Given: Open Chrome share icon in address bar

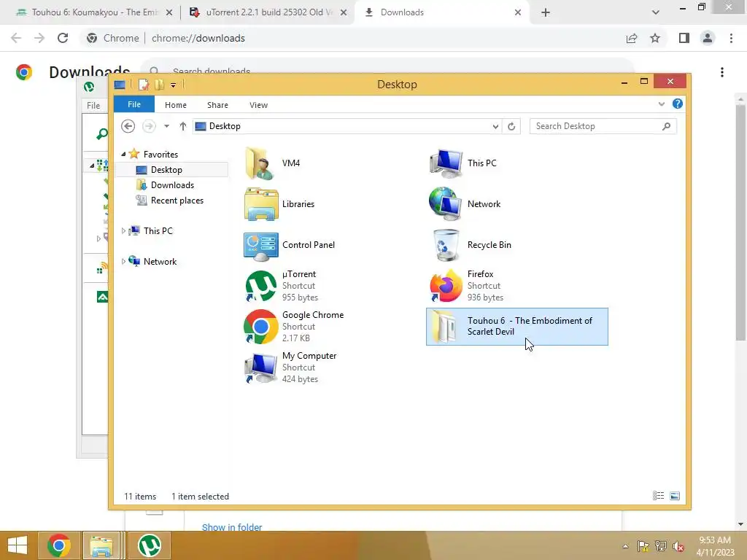Looking at the screenshot, I should [x=632, y=38].
